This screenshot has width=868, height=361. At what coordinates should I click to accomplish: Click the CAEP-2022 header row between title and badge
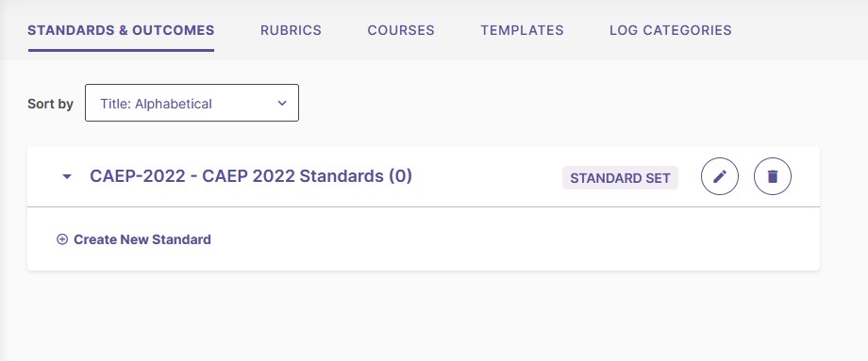point(487,176)
